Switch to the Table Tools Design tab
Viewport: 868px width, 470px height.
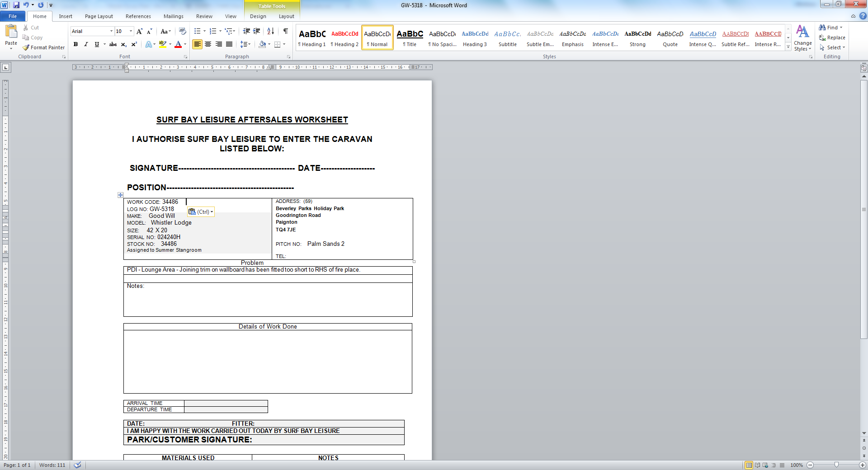click(x=258, y=16)
